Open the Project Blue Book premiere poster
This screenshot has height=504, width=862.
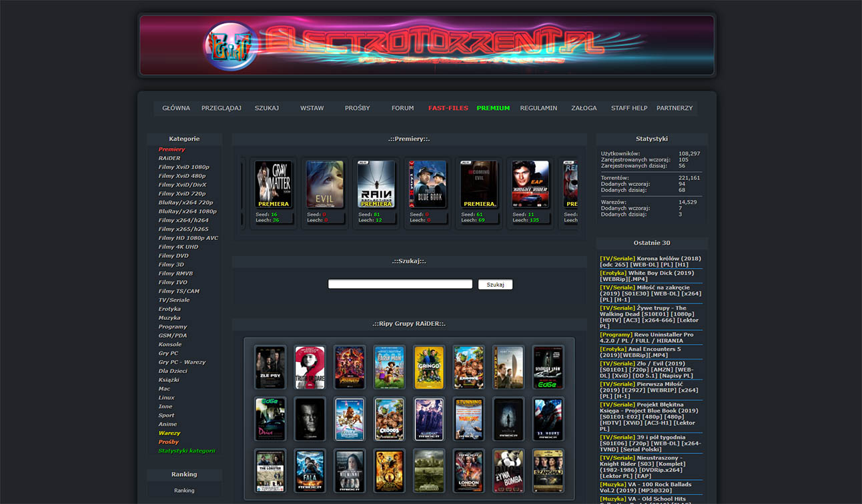(x=428, y=184)
